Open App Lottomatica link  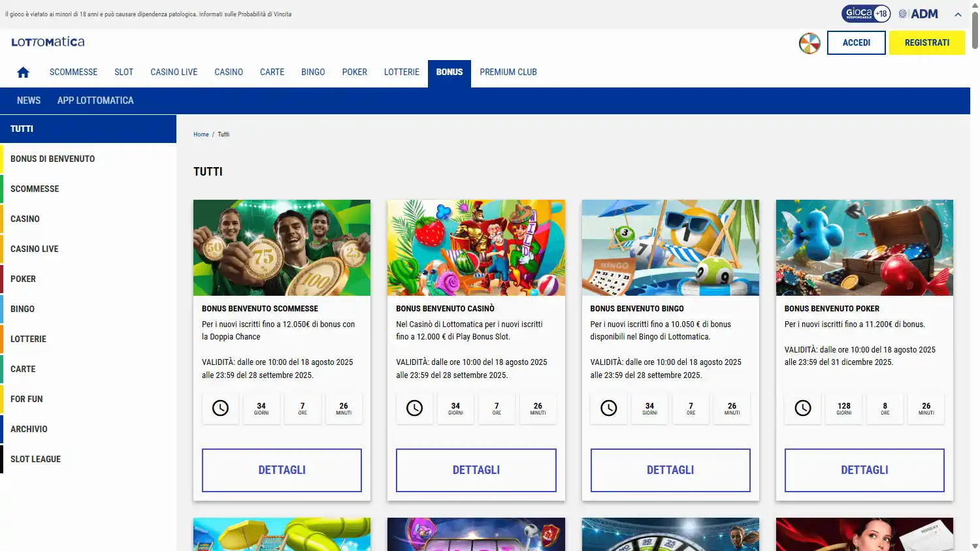click(x=95, y=101)
